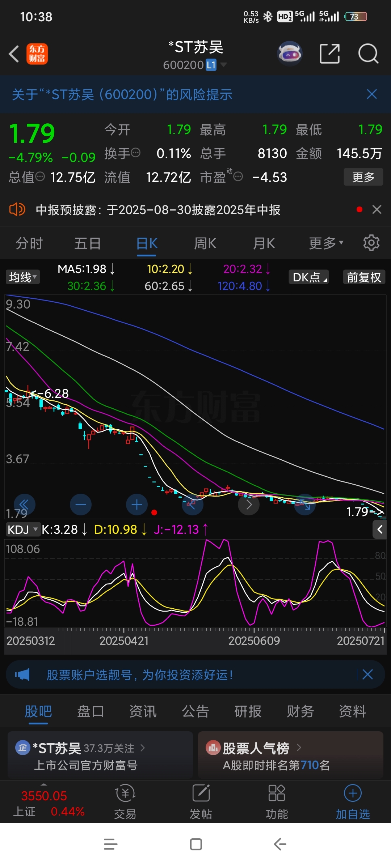Image resolution: width=391 pixels, height=868 pixels.
Task: Tap the share export icon
Action: [x=330, y=54]
